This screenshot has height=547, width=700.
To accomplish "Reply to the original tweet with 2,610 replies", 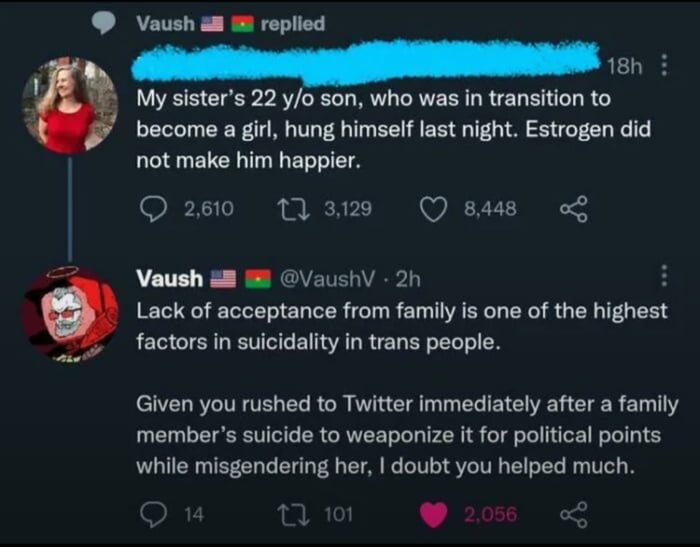I will [x=151, y=208].
